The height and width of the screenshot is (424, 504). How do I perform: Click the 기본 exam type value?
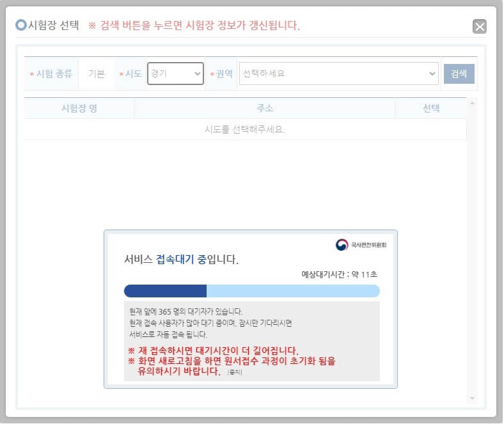point(97,74)
